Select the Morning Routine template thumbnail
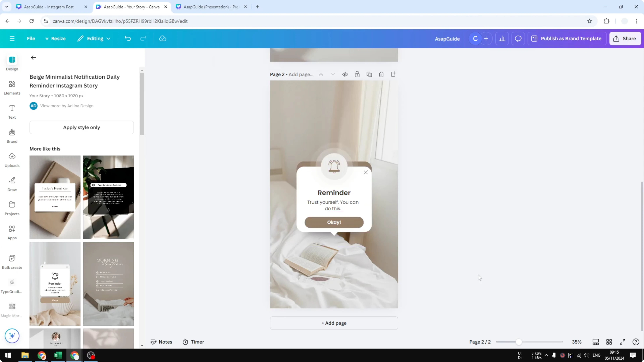Image resolution: width=644 pixels, height=362 pixels. [x=108, y=284]
